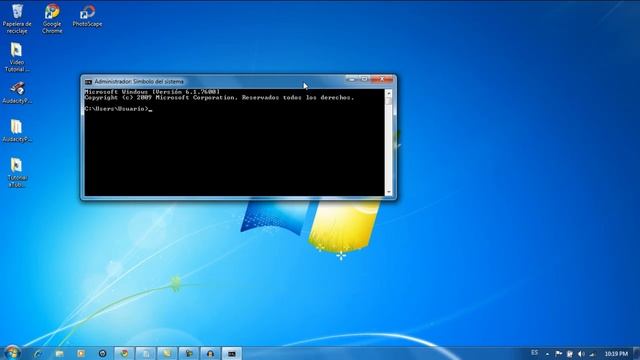Click the ES language indicator in tray
Viewport: 640px width, 360px height.
coord(535,353)
